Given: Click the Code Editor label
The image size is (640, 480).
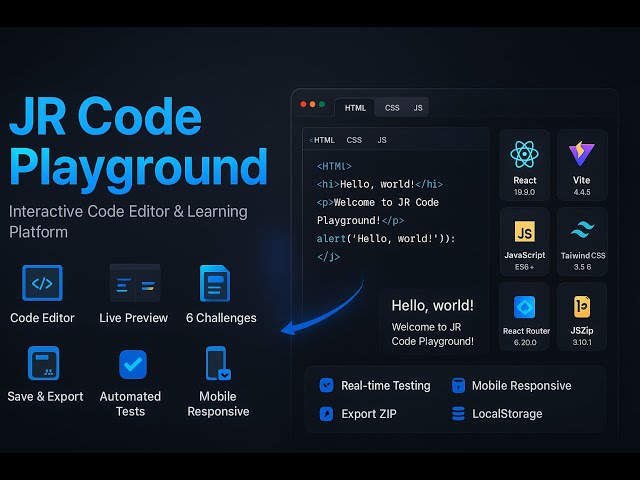Looking at the screenshot, I should 42,318.
